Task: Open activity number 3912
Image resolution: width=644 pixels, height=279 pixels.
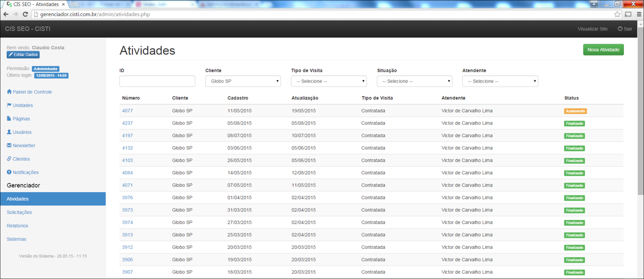Action: (128, 247)
